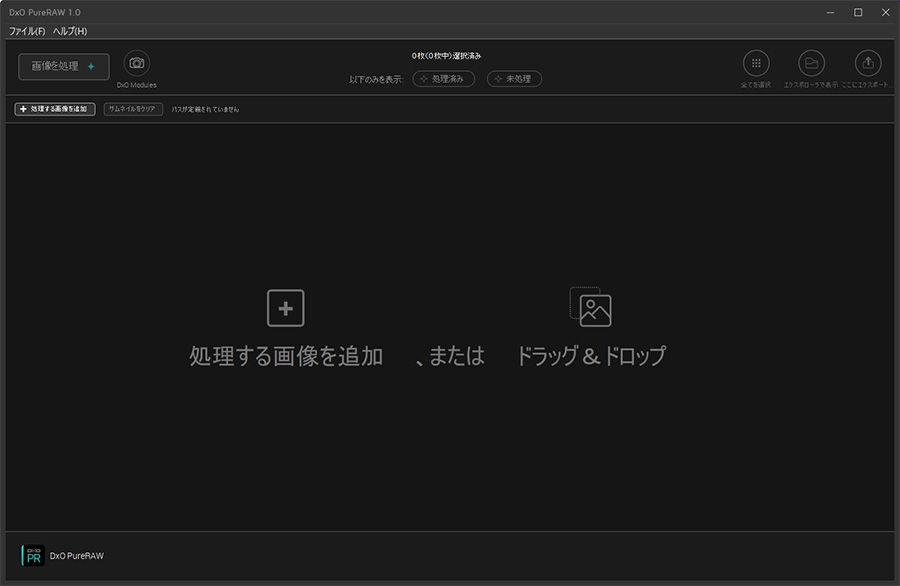
Task: Click the large plus icon in the center
Action: [286, 308]
